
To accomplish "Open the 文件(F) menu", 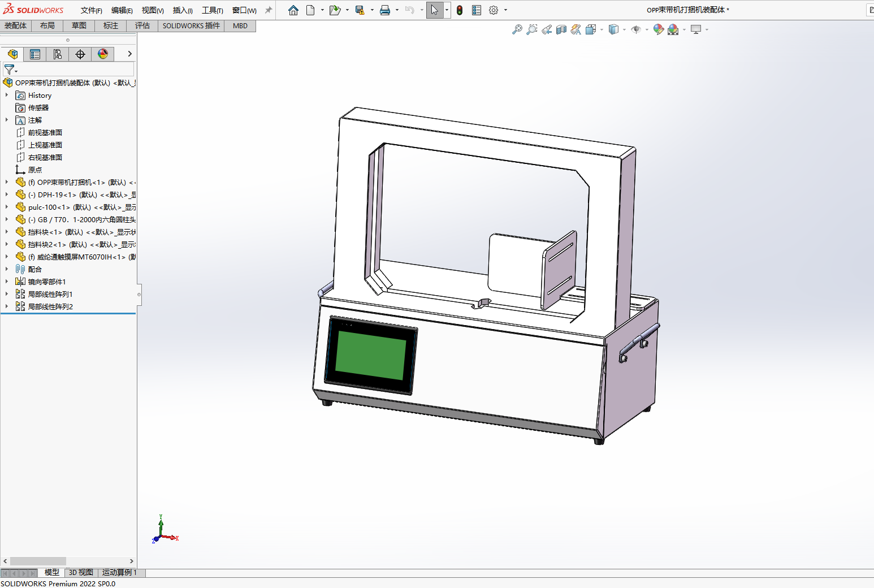I will [x=91, y=10].
